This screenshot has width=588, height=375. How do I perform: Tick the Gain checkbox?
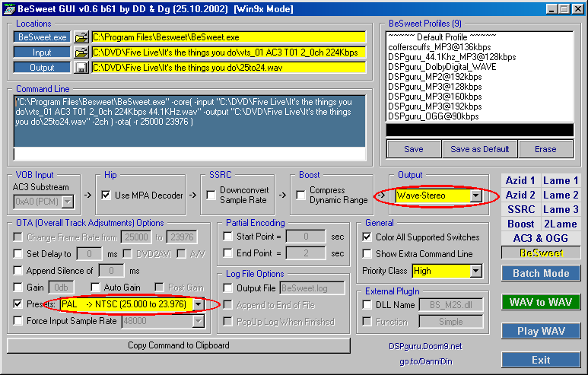click(17, 288)
